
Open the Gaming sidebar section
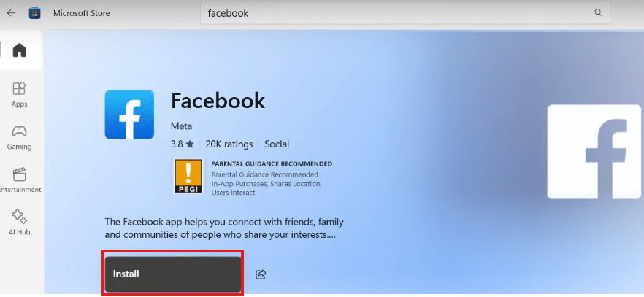pyautogui.click(x=19, y=137)
